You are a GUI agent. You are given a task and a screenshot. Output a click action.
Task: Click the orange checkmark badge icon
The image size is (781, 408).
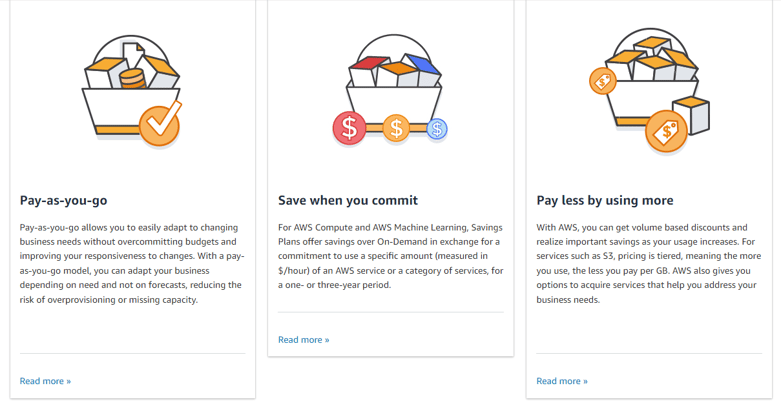[159, 125]
